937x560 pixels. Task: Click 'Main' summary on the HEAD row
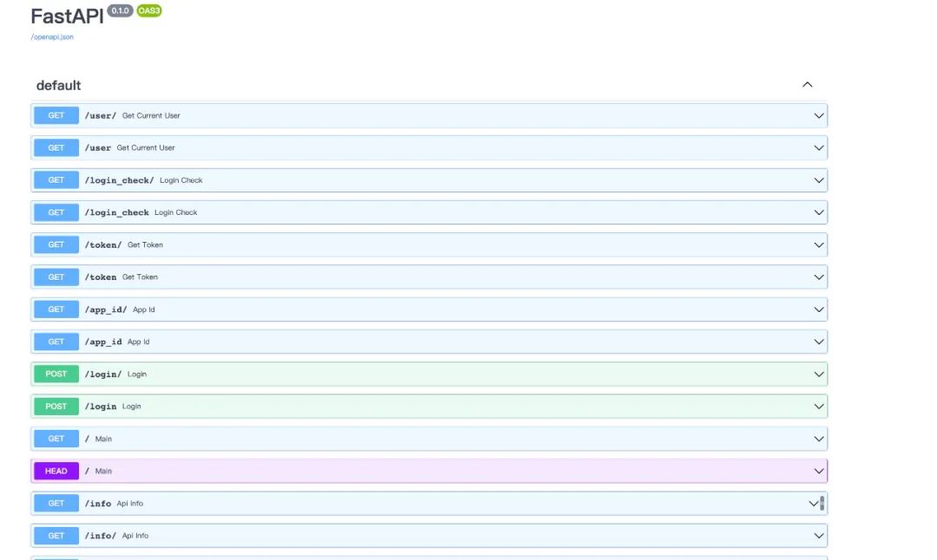pyautogui.click(x=103, y=471)
